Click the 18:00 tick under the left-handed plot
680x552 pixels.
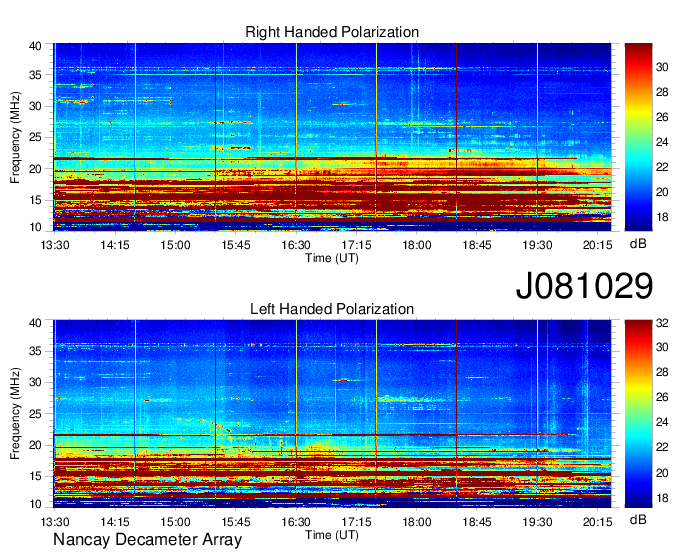417,522
